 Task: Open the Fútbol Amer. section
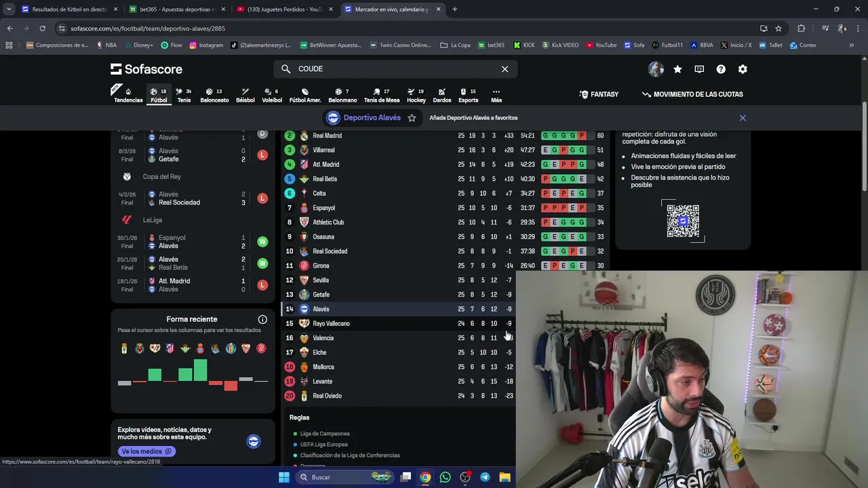pyautogui.click(x=305, y=95)
